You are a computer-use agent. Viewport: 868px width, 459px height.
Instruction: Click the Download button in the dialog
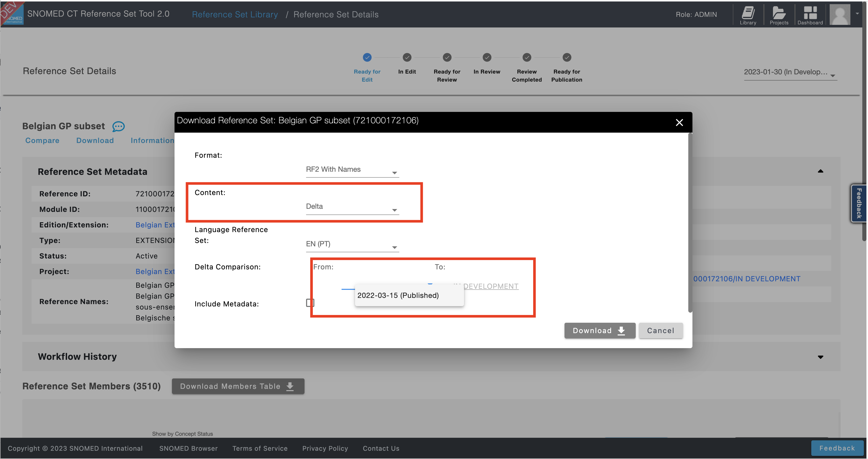point(600,331)
